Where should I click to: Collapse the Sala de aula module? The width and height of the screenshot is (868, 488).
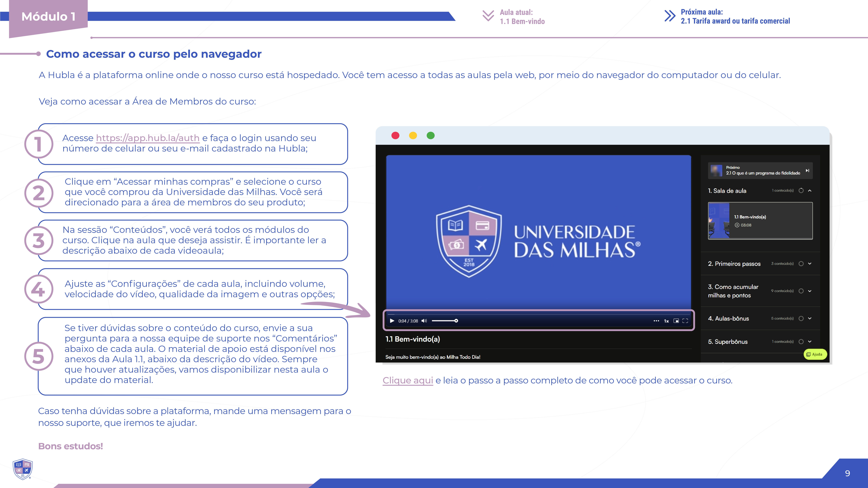[810, 191]
